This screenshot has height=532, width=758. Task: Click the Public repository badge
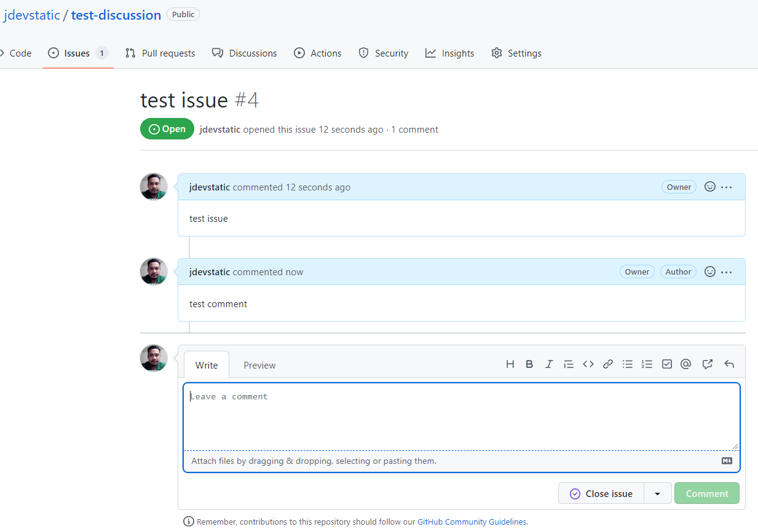pos(183,14)
